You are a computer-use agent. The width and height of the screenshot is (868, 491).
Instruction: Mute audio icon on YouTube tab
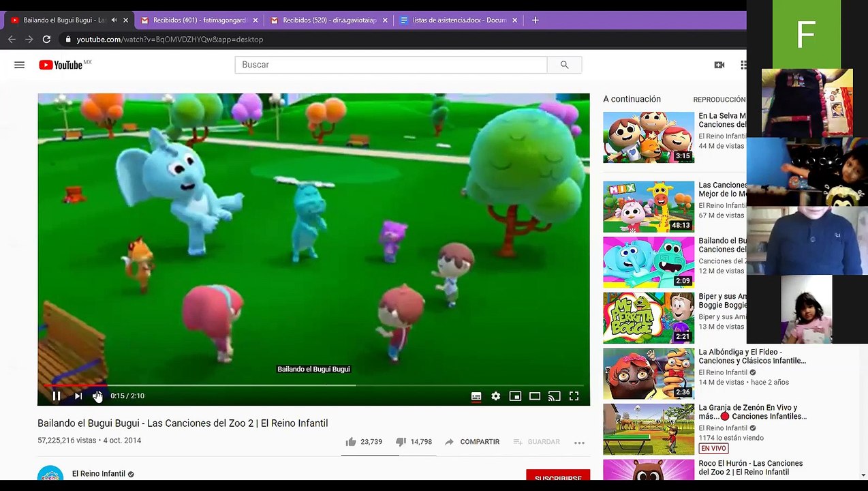pos(114,20)
